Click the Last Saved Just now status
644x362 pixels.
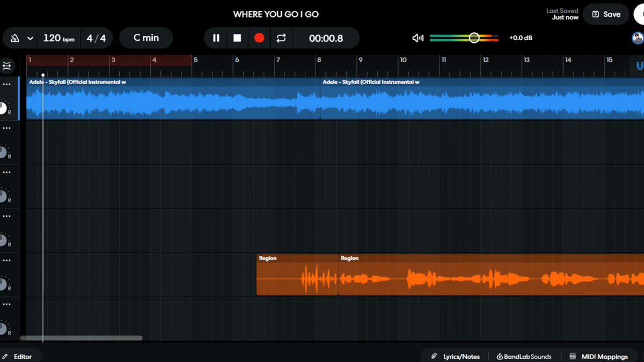562,14
